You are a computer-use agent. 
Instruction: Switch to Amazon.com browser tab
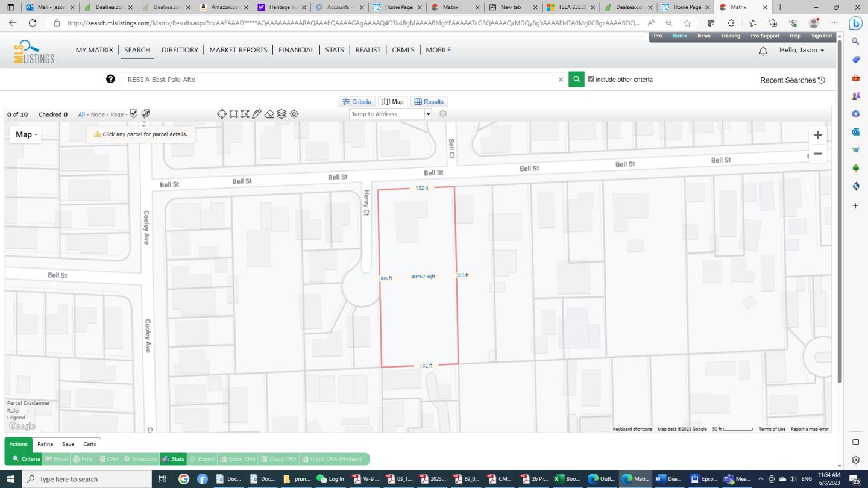pyautogui.click(x=224, y=7)
